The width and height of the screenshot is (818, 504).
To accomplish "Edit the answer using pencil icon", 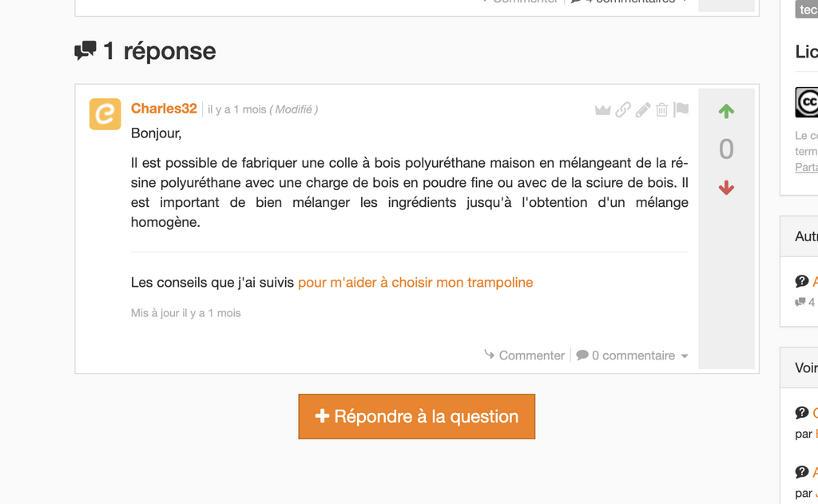I will (643, 109).
